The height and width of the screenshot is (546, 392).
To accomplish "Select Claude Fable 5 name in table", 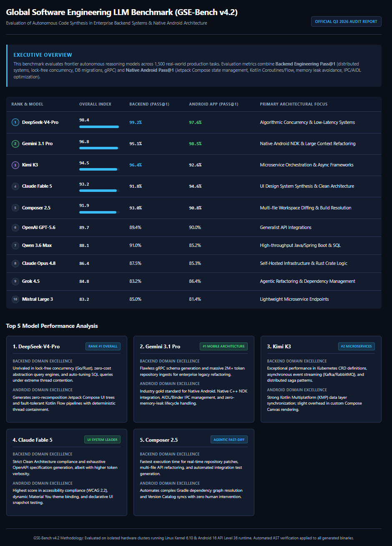I will (x=37, y=186).
